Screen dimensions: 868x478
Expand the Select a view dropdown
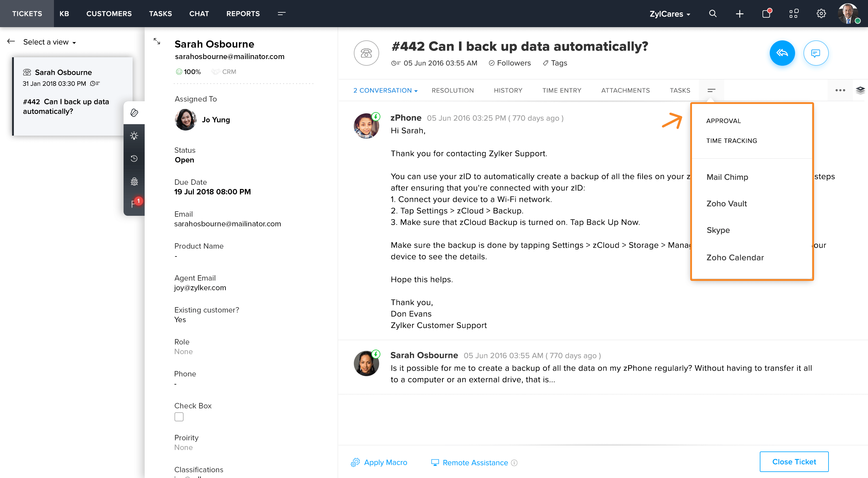tap(49, 42)
